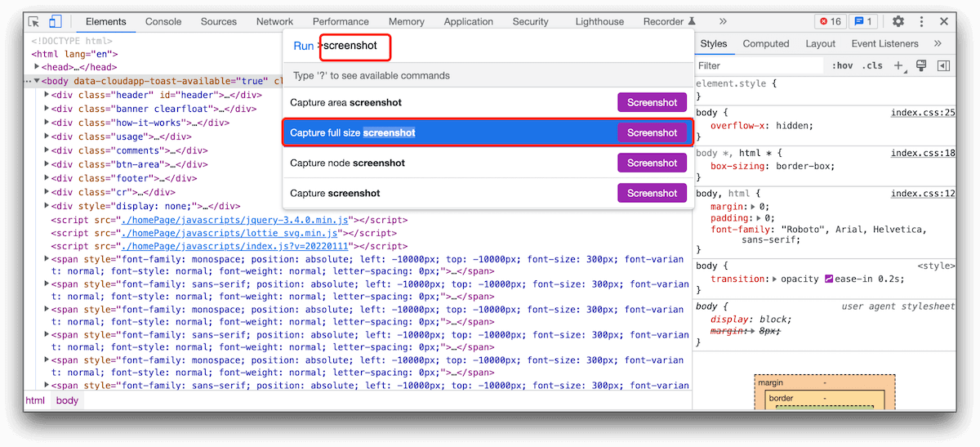Image resolution: width=980 pixels, height=447 pixels.
Task: Choose Capture node screenshot command
Action: click(489, 163)
